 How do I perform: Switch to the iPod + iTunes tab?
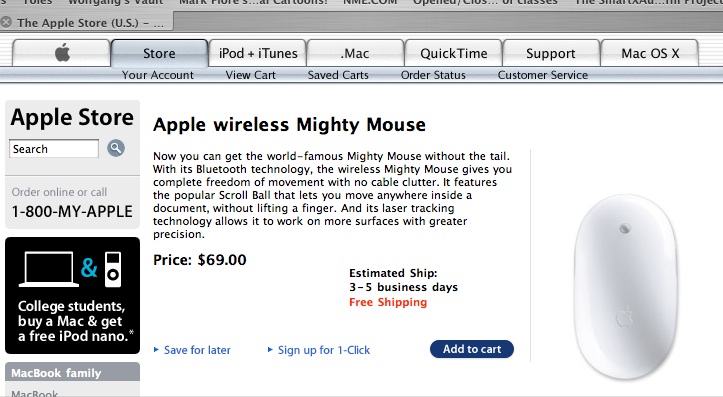(x=258, y=53)
